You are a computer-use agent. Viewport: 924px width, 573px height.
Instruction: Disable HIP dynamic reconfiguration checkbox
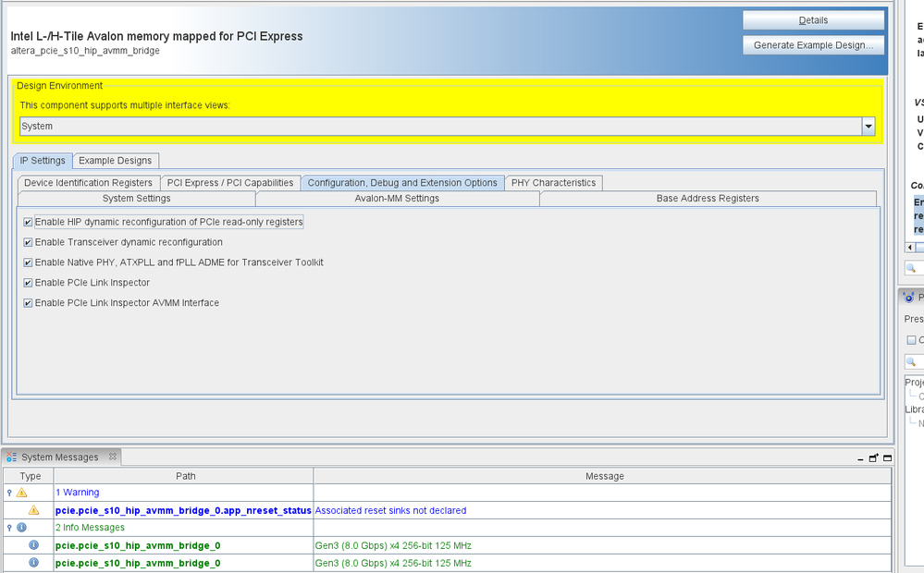tap(28, 222)
